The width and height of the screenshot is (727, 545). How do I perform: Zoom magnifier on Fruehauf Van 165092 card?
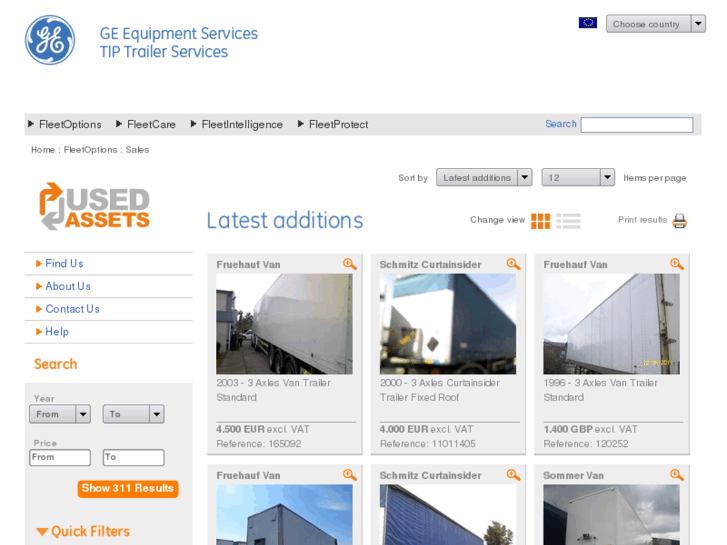click(350, 264)
